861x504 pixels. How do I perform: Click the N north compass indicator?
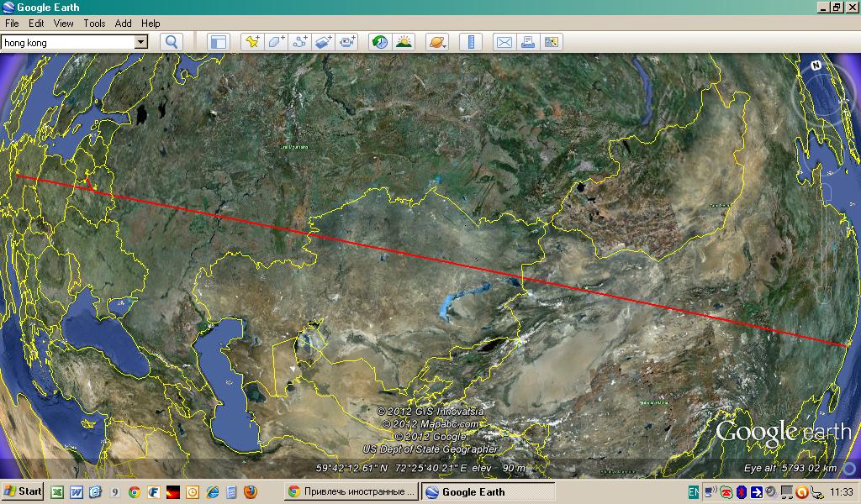pos(816,66)
